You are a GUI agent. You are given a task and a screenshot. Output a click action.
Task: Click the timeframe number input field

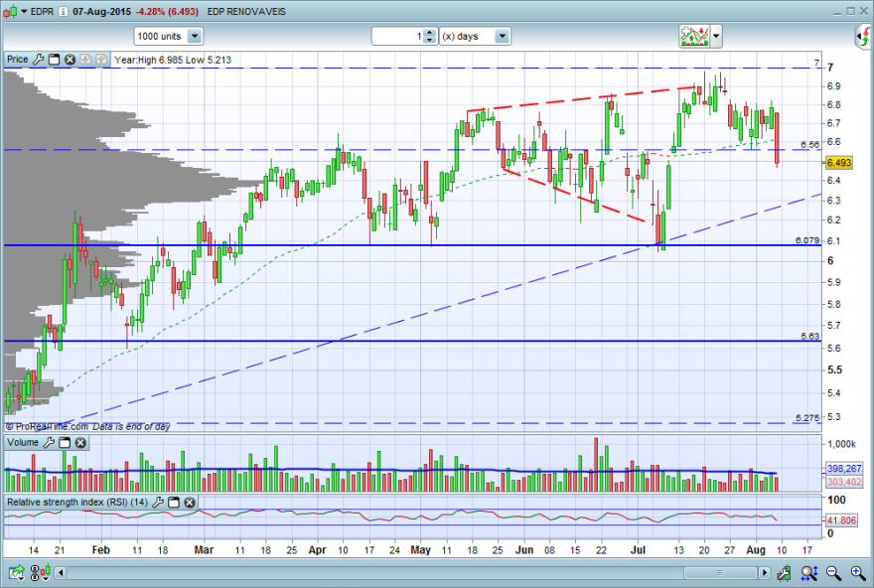(x=397, y=36)
